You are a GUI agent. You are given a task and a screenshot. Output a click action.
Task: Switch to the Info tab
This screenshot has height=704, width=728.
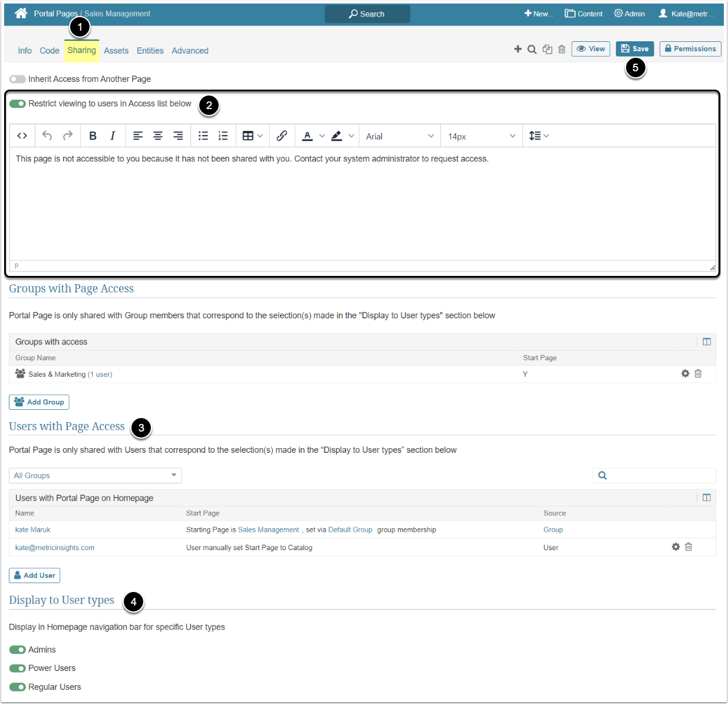point(25,51)
